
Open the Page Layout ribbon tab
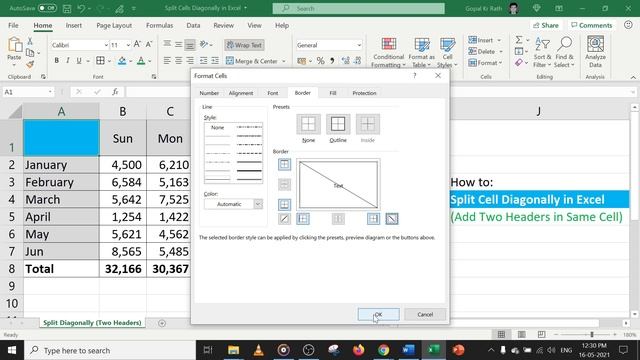pyautogui.click(x=114, y=25)
